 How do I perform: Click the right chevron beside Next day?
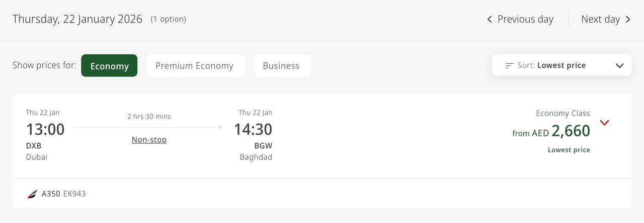[628, 19]
